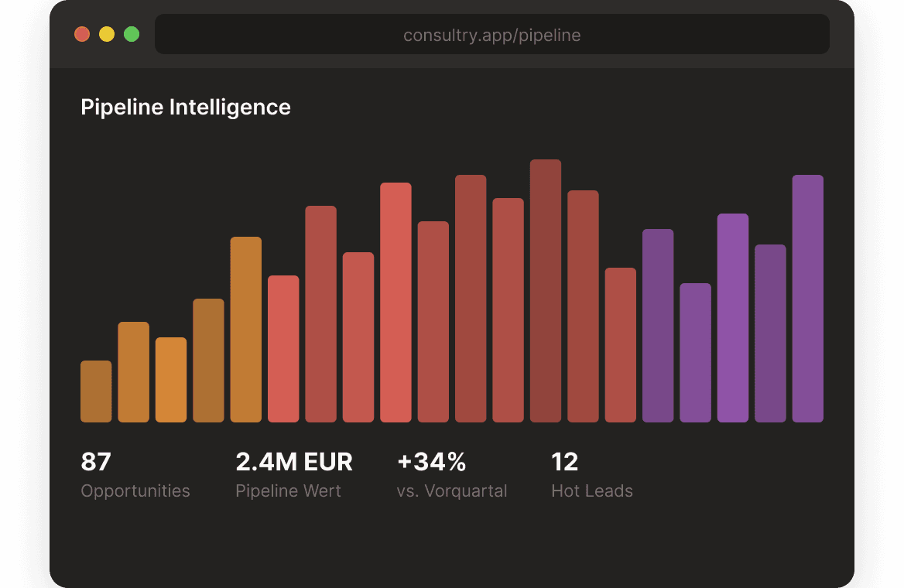
Task: Click the second orange bar from the left
Action: (132, 371)
